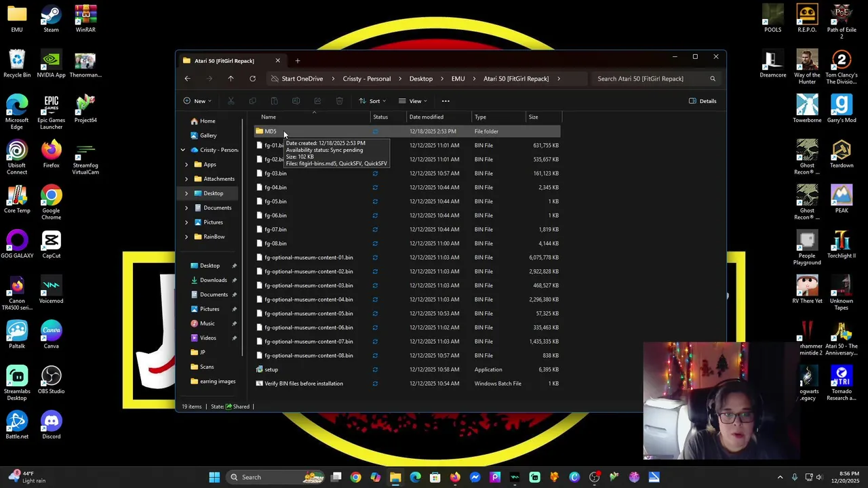Screen dimensions: 868x488
Task: Select the setup application file
Action: [407, 369]
